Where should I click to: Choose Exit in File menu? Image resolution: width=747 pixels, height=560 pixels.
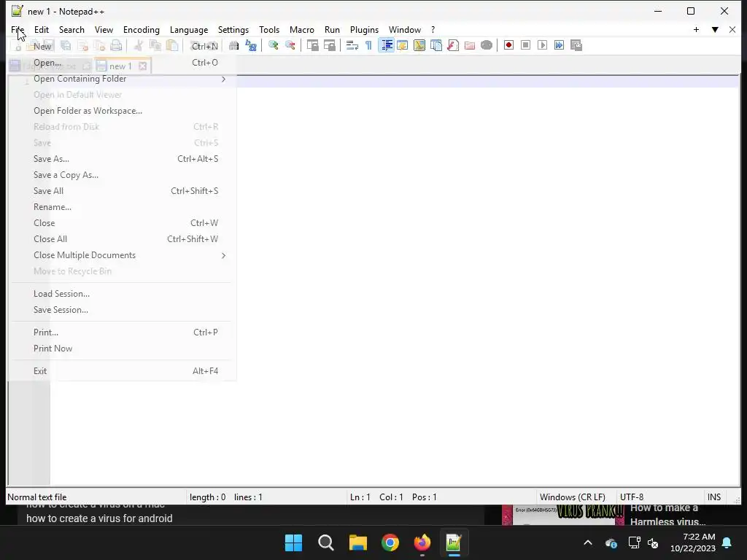[x=121, y=371]
